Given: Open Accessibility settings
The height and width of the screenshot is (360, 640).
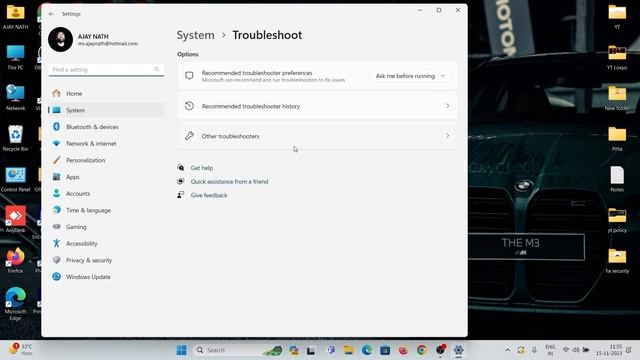Looking at the screenshot, I should [x=106, y=244].
